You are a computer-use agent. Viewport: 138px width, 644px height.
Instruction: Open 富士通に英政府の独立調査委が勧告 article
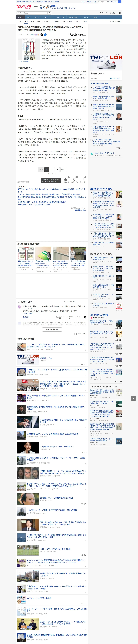(57, 636)
